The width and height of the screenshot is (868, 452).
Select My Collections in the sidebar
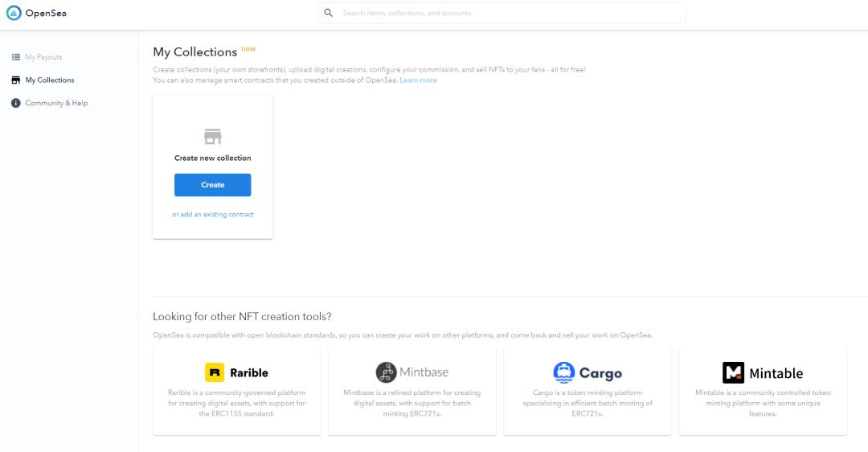(50, 80)
